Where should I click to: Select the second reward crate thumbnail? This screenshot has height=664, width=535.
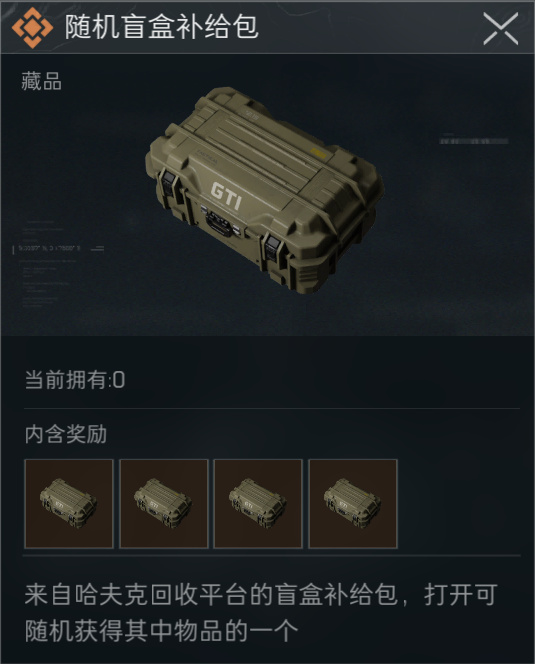(164, 504)
